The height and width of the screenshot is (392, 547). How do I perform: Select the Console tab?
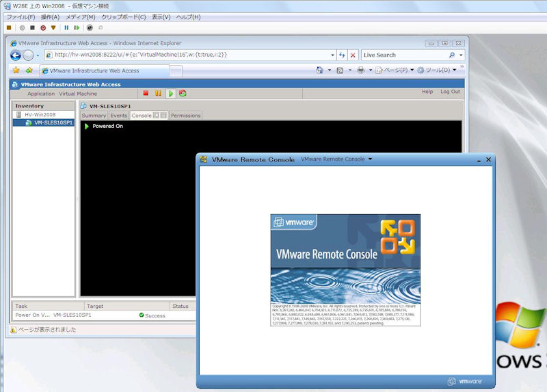(142, 116)
